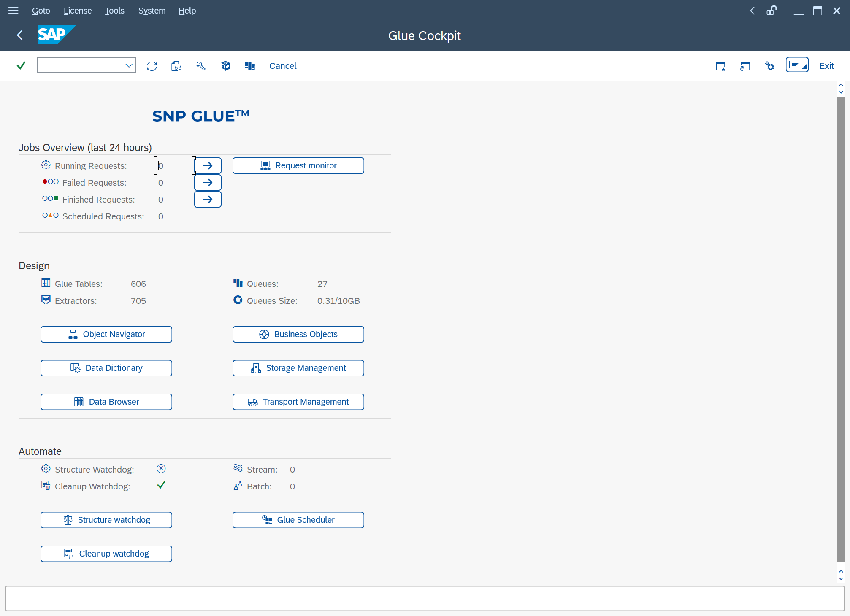Image resolution: width=850 pixels, height=616 pixels.
Task: Click the generate shortcut window icon
Action: tap(745, 66)
